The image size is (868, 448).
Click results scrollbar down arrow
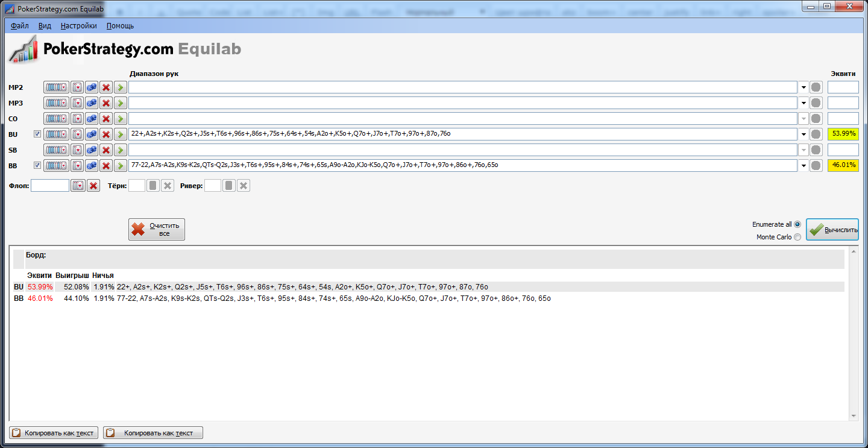[x=853, y=416]
